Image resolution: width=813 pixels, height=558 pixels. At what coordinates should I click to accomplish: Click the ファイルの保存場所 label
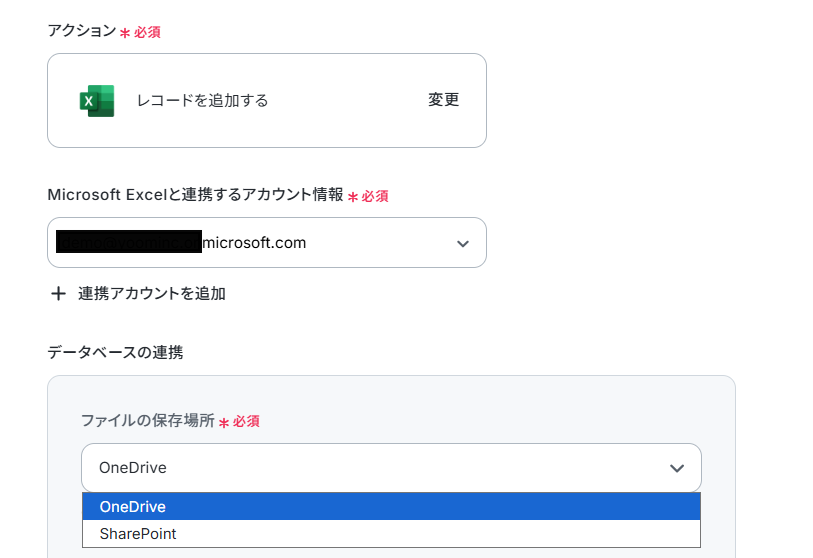[148, 421]
